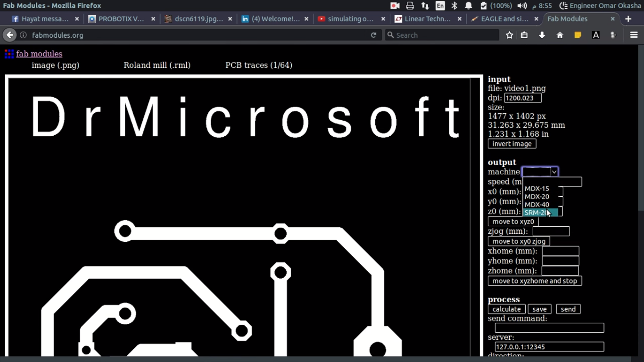This screenshot has width=644, height=362.
Task: Click the yellow sticky note toolbar icon
Action: [x=578, y=35]
